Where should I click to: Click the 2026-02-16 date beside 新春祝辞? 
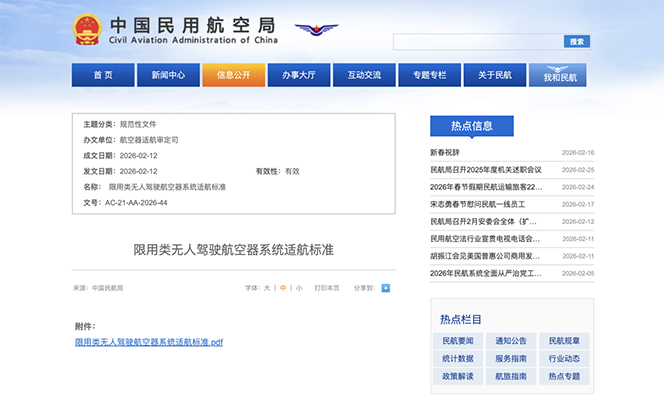578,152
